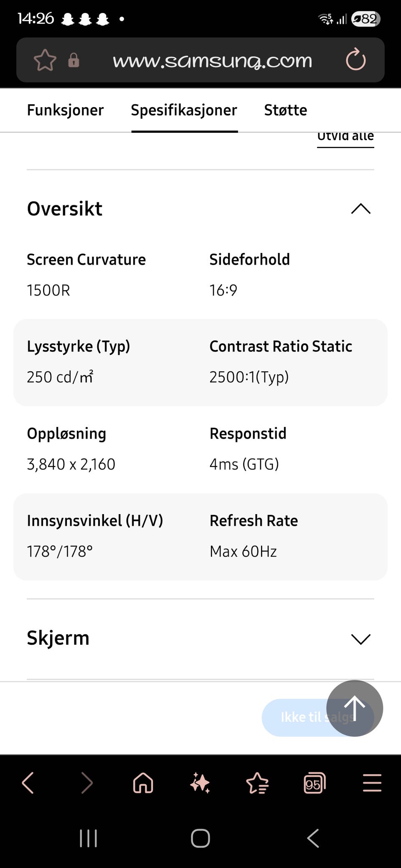Image resolution: width=401 pixels, height=868 pixels.
Task: Open the bookmarks list star icon
Action: 257,782
